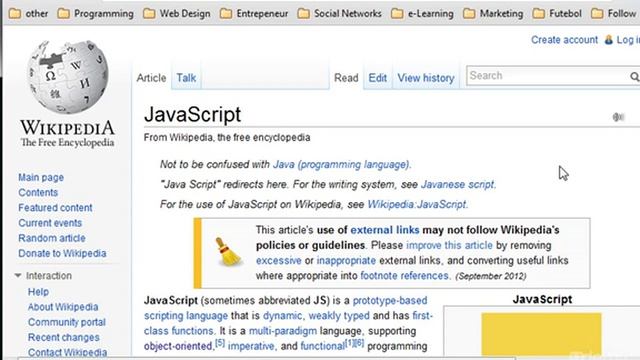
Task: Follow the dynamic link
Action: [282, 316]
